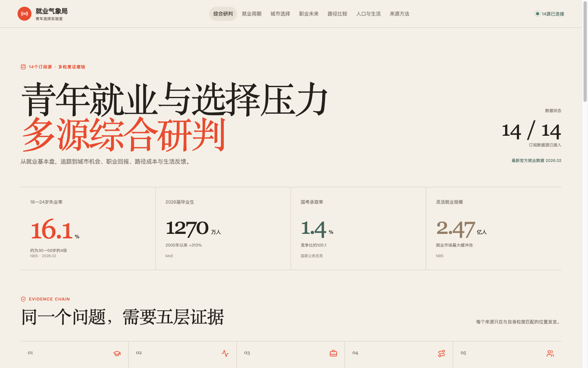Image resolution: width=588 pixels, height=368 pixels.
Task: Open the 来源方法 tab
Action: tap(399, 13)
